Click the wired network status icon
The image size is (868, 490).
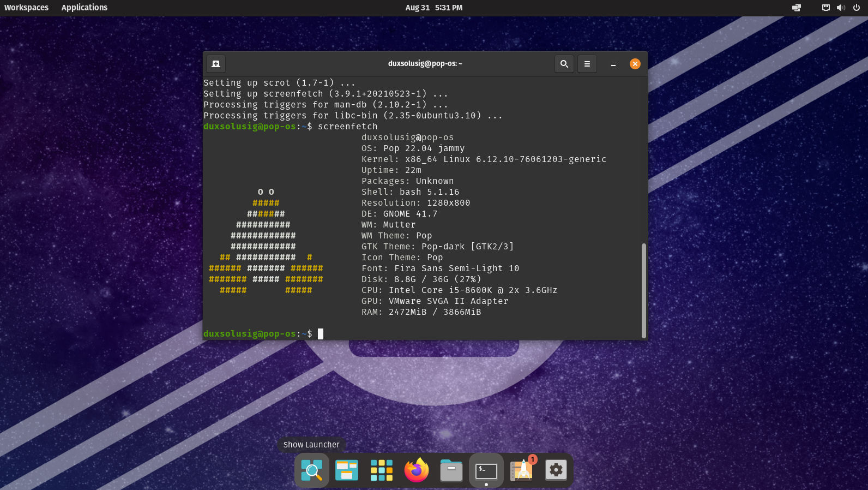[826, 8]
